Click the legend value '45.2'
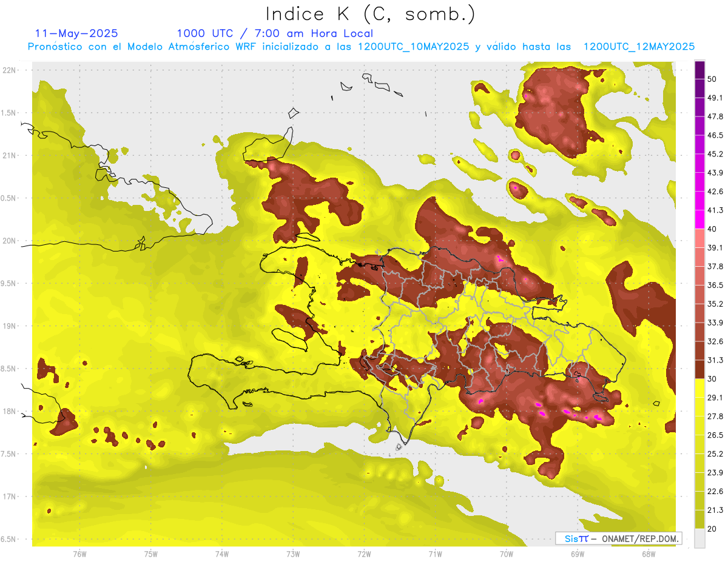Viewport: 728px width, 562px height. click(x=715, y=155)
